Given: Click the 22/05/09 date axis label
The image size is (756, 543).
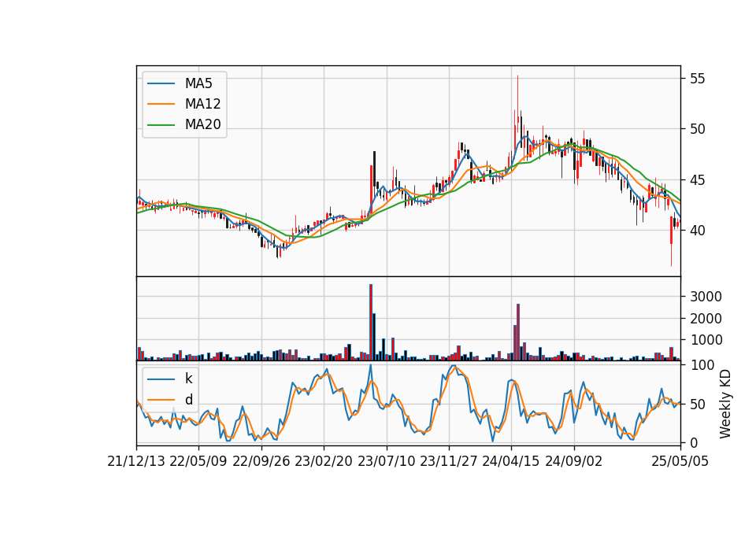Looking at the screenshot, I should pos(198,461).
